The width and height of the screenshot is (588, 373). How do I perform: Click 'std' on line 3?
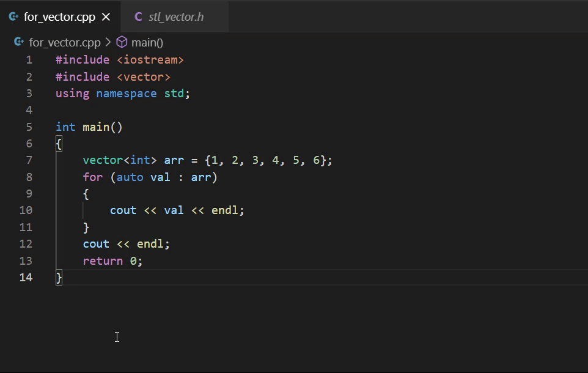click(174, 94)
